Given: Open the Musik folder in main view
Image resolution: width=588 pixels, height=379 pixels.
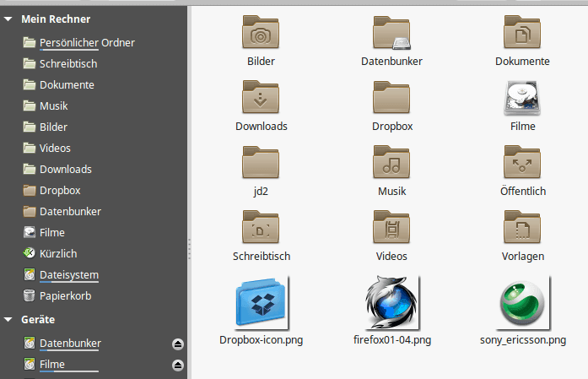Looking at the screenshot, I should pyautogui.click(x=391, y=162).
